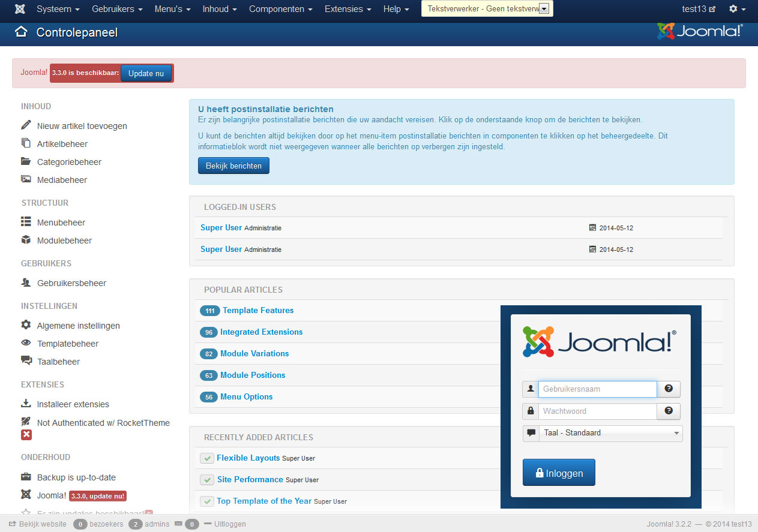Open the Menu Options article link
Viewport: 758px width, 532px height.
pyautogui.click(x=246, y=396)
